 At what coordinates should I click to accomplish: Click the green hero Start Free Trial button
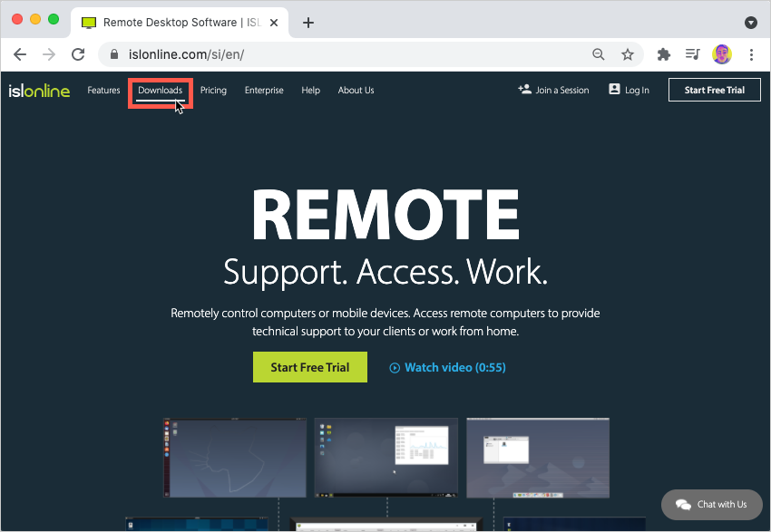tap(310, 367)
